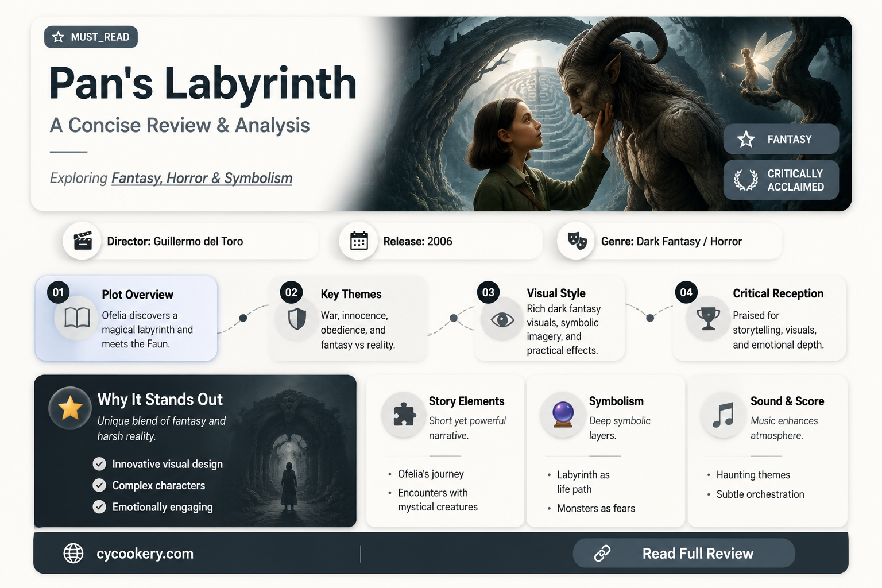Click the 'Haunting themes' bullet
Screen dimensions: 882x588
click(753, 475)
